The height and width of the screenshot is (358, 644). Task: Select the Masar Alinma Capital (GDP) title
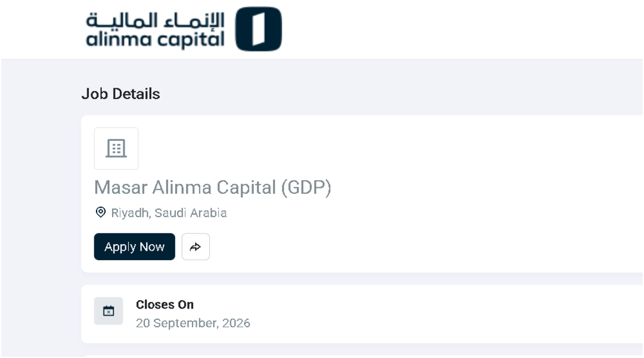[213, 187]
